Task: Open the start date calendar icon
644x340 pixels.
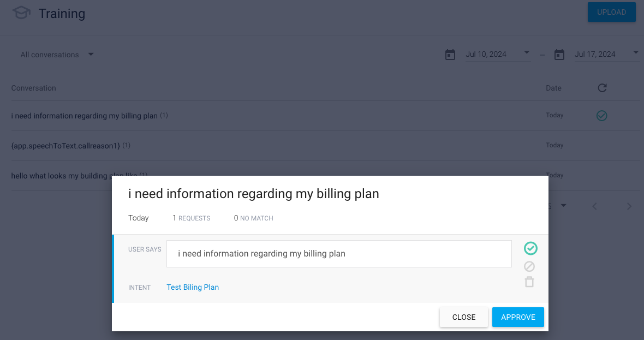Action: coord(450,55)
